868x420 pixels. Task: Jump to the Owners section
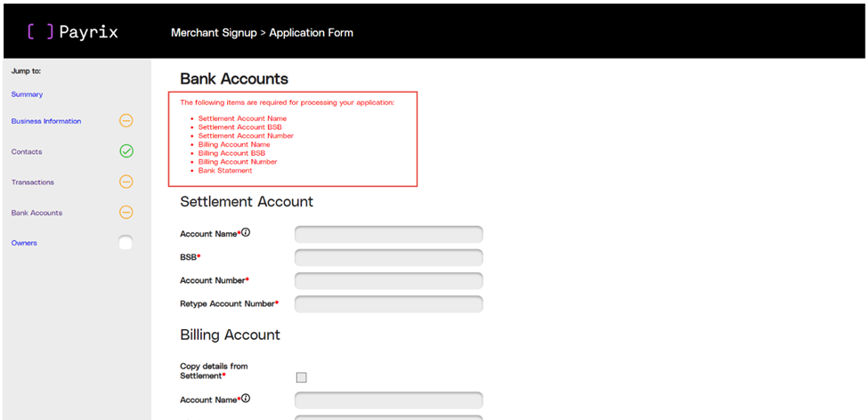click(x=24, y=243)
